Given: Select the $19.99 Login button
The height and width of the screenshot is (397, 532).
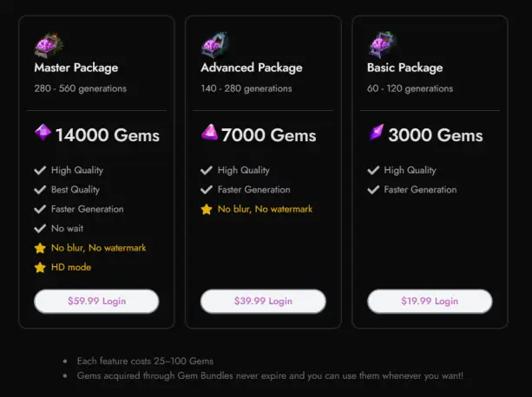Looking at the screenshot, I should click(430, 301).
